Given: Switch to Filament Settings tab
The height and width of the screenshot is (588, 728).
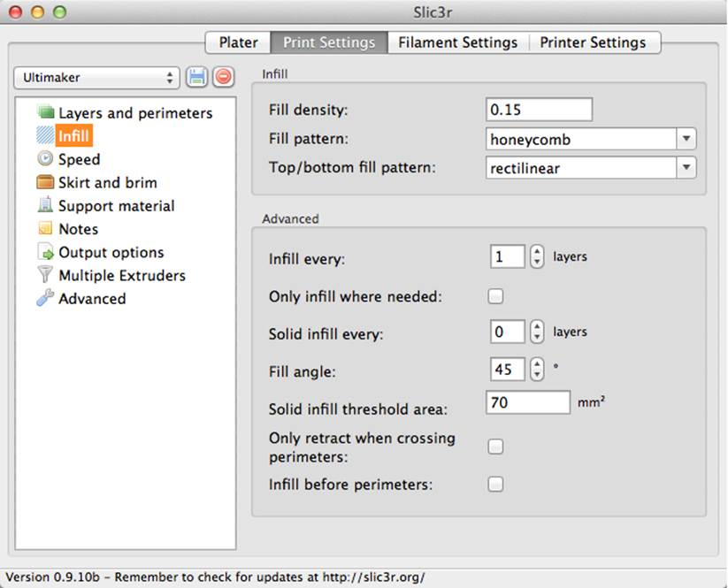Looking at the screenshot, I should coord(458,42).
